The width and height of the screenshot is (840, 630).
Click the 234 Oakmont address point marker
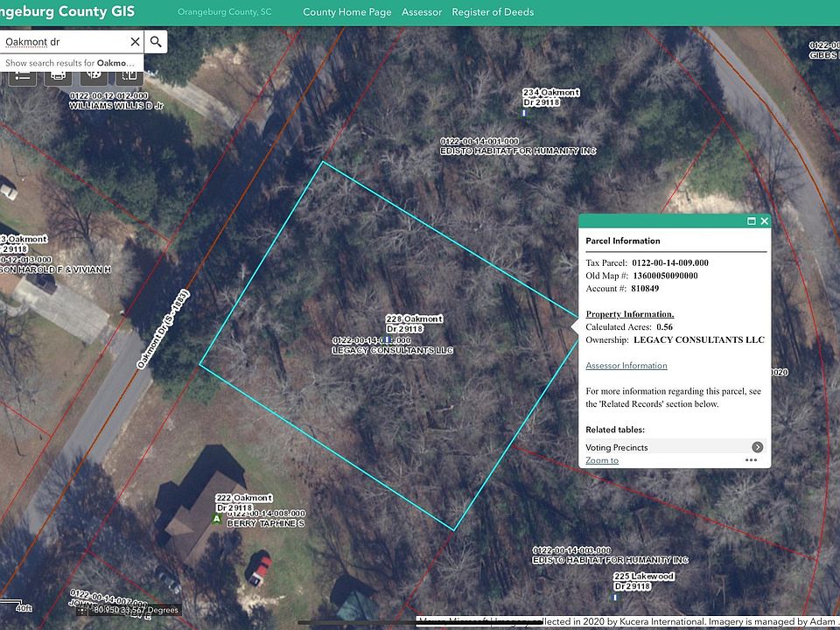tap(524, 113)
